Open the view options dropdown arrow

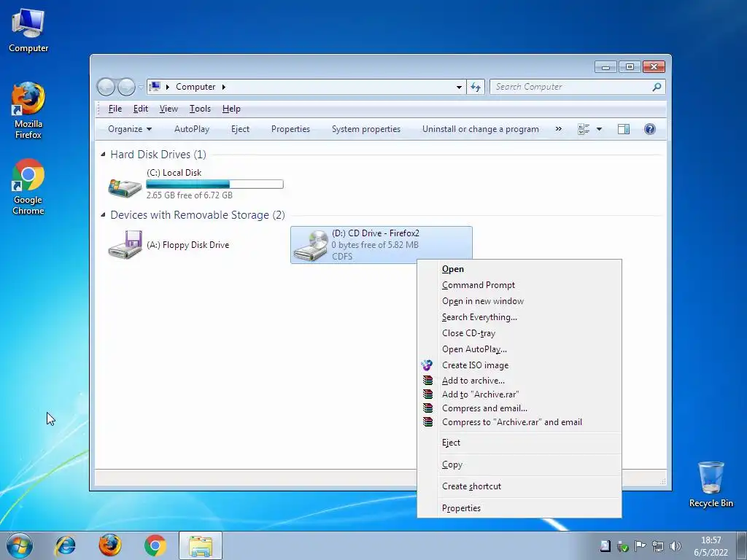click(x=600, y=129)
